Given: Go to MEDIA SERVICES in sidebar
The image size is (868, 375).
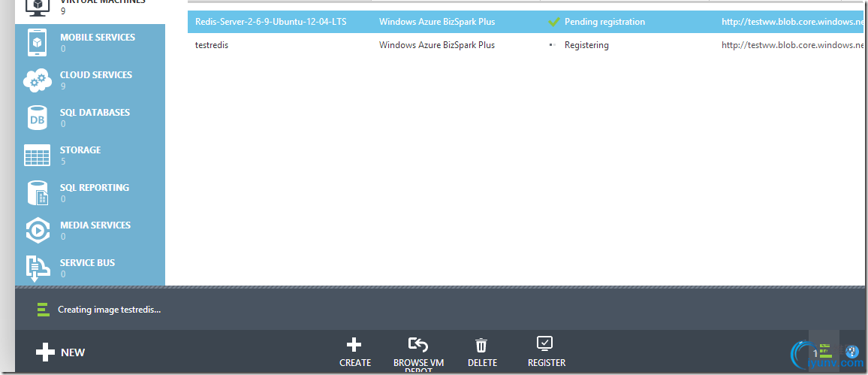Looking at the screenshot, I should (95, 225).
